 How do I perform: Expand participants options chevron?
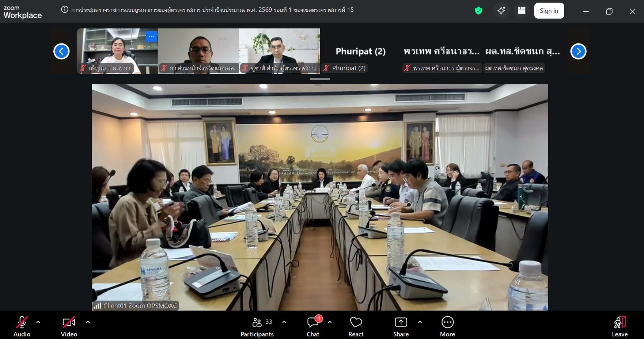(x=284, y=322)
